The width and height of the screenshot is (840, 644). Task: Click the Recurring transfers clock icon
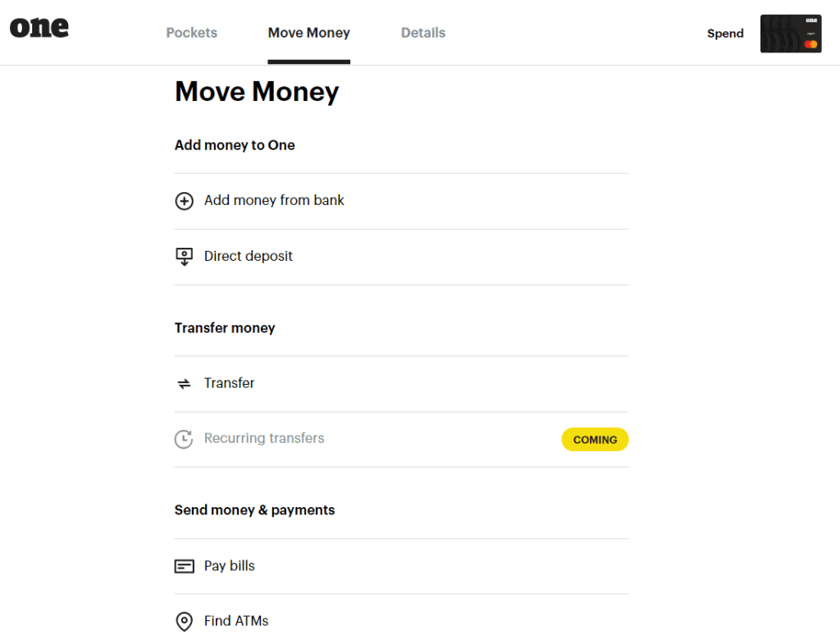coord(185,439)
